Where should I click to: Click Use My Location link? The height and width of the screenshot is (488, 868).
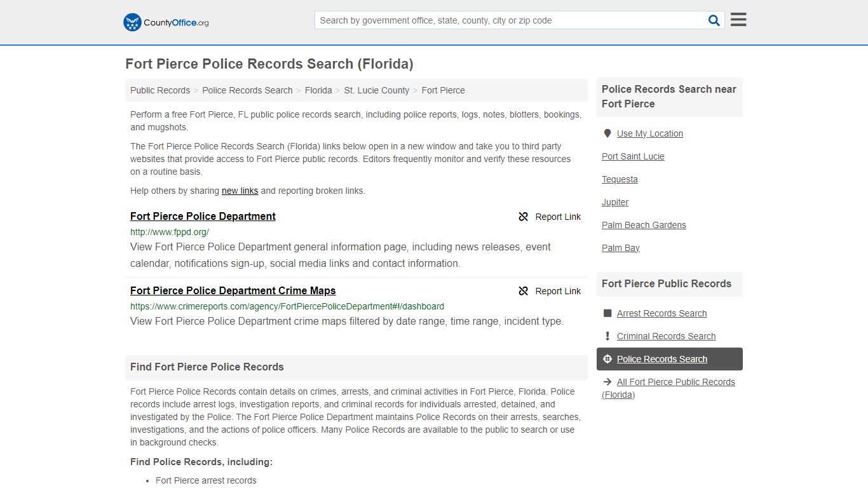[650, 133]
